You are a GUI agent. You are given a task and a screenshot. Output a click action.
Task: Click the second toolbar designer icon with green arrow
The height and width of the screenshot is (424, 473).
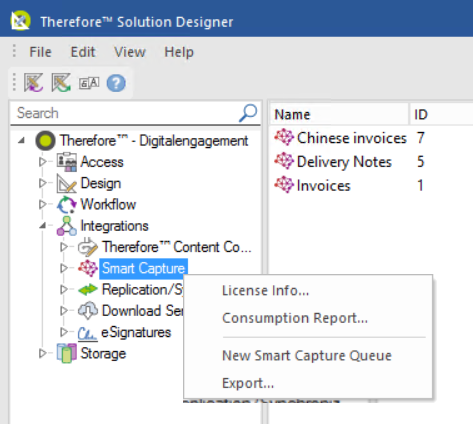61,83
